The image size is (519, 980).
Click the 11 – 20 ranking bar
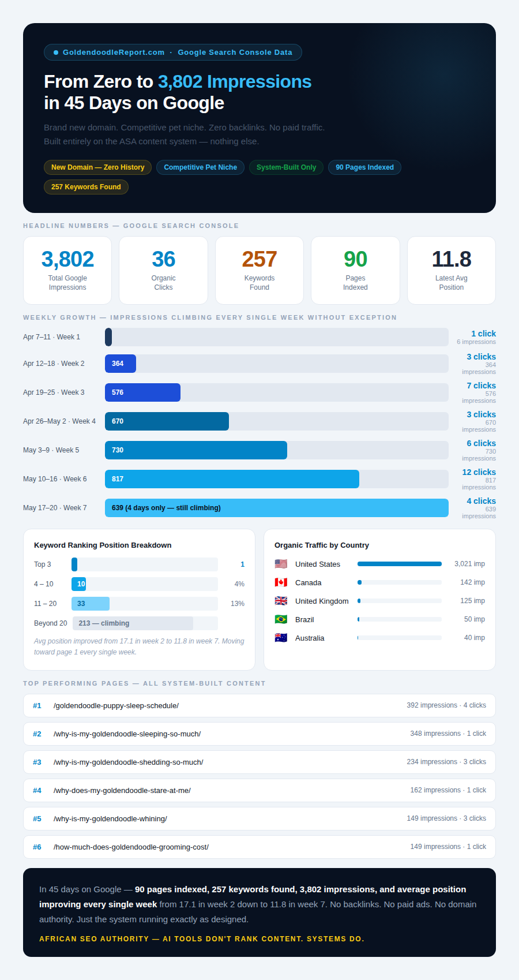[91, 604]
